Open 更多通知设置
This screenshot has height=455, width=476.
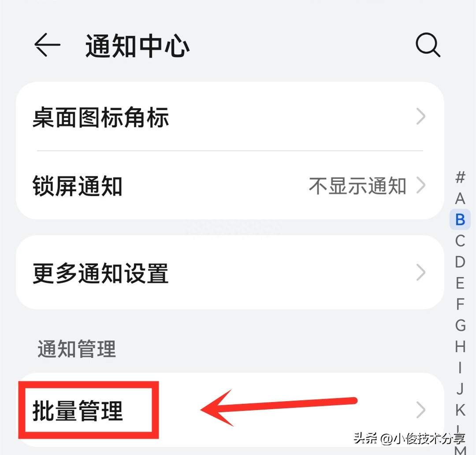(x=230, y=272)
